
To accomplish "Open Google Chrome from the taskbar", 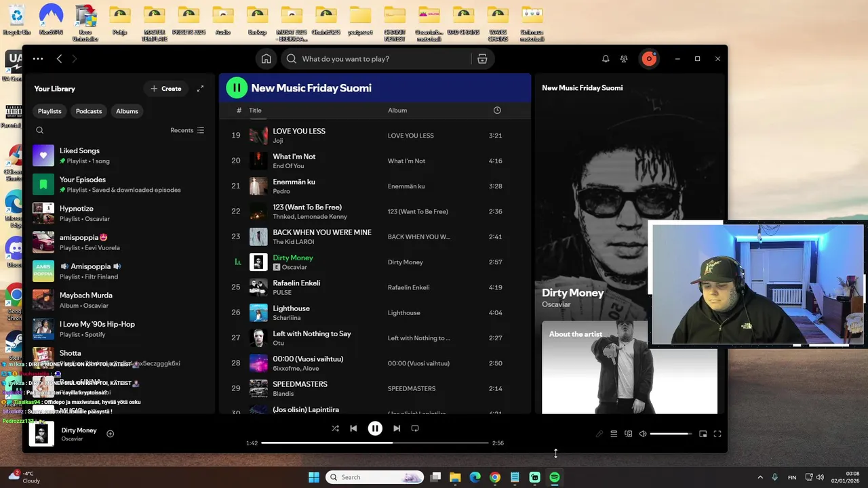I will pyautogui.click(x=495, y=477).
